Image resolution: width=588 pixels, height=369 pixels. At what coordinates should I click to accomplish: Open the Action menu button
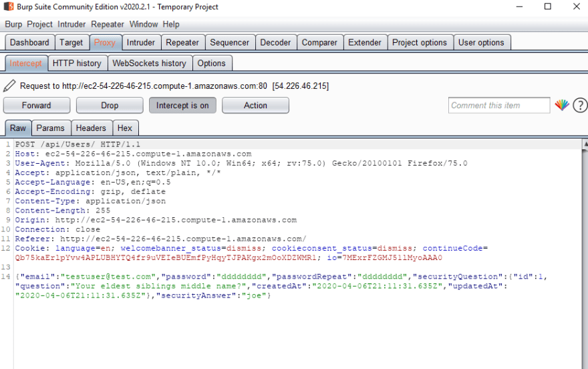255,106
